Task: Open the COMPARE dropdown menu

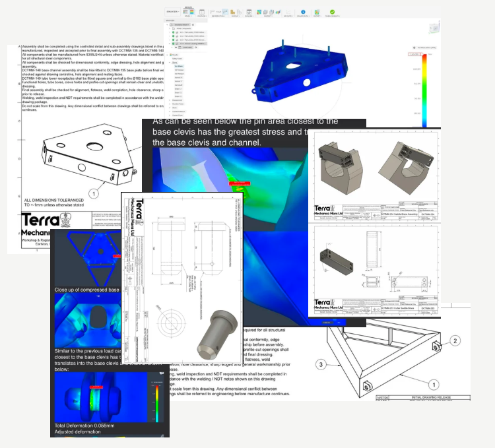Action: click(202, 16)
